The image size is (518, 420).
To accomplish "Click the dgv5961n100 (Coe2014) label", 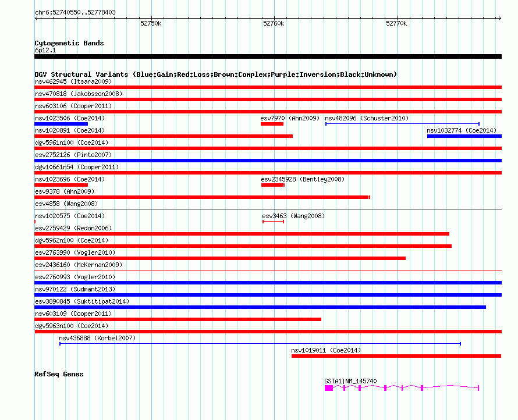I will [x=72, y=143].
